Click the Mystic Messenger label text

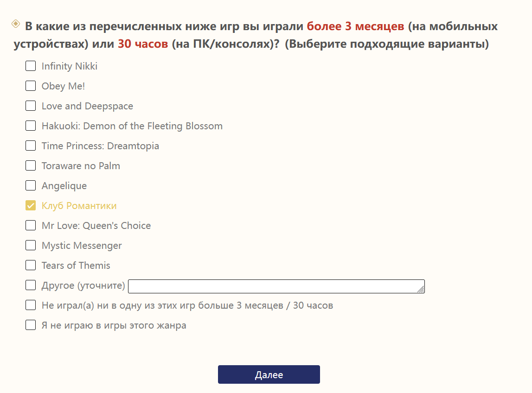(x=82, y=246)
